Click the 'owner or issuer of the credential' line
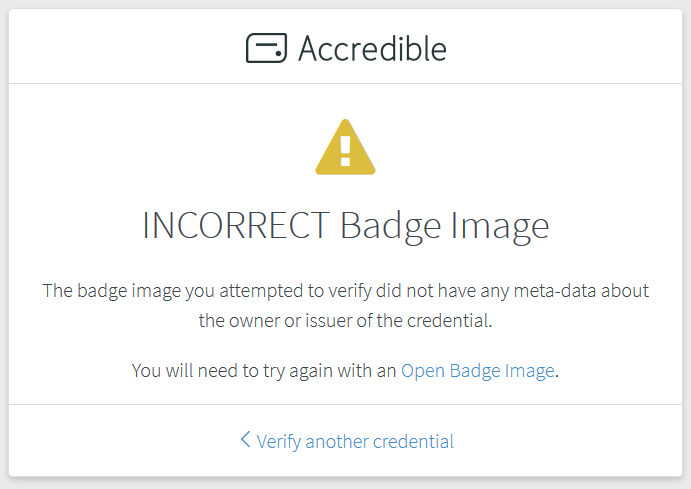Image resolution: width=691 pixels, height=489 pixels. pos(346,321)
